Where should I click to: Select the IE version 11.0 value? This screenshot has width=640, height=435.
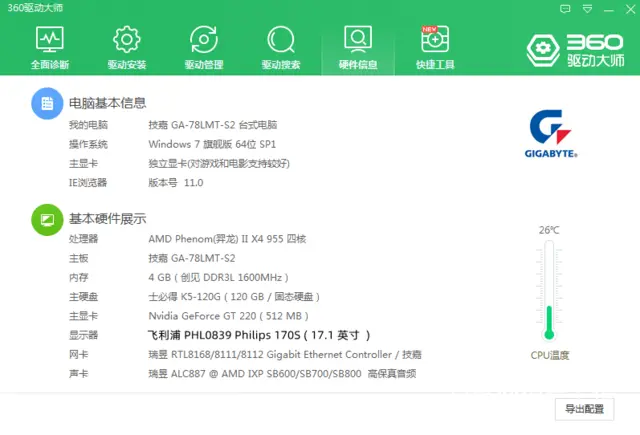[176, 182]
